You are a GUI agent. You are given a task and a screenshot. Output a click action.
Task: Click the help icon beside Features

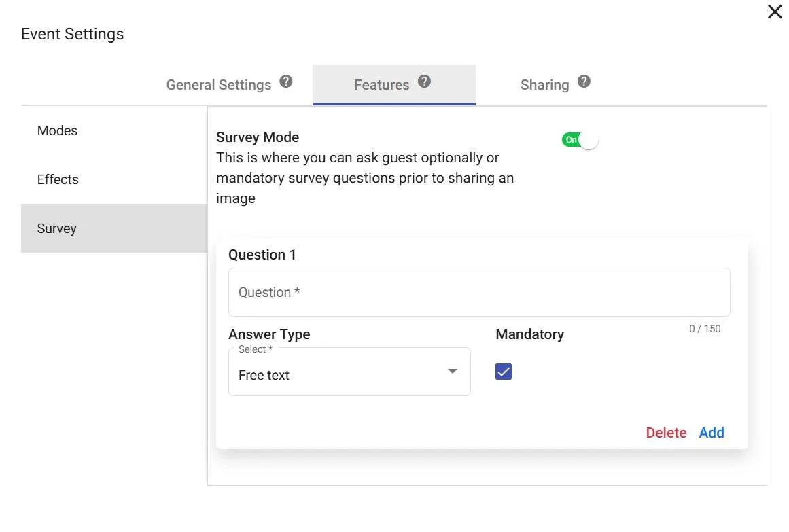424,82
